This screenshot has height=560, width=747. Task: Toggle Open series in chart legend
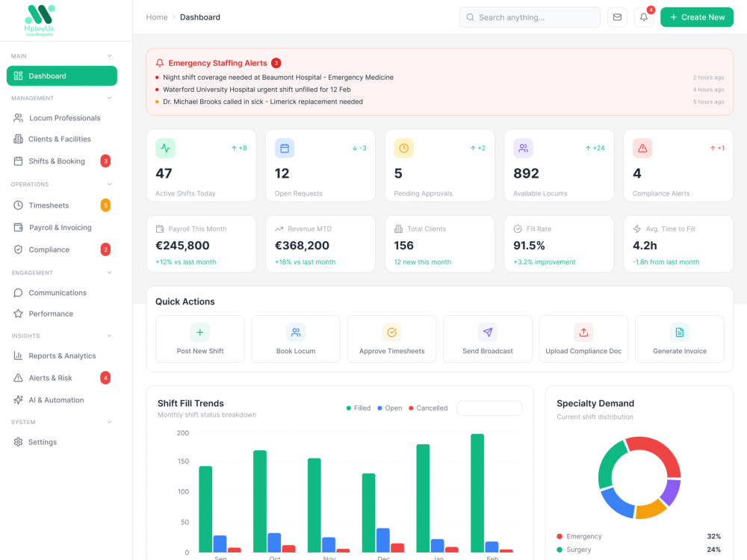pos(390,408)
